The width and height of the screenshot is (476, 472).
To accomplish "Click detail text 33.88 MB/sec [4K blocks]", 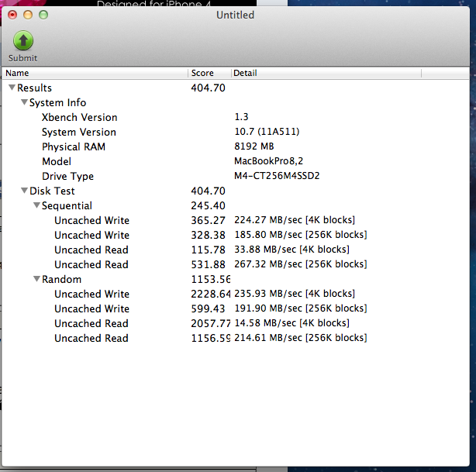I will [291, 250].
